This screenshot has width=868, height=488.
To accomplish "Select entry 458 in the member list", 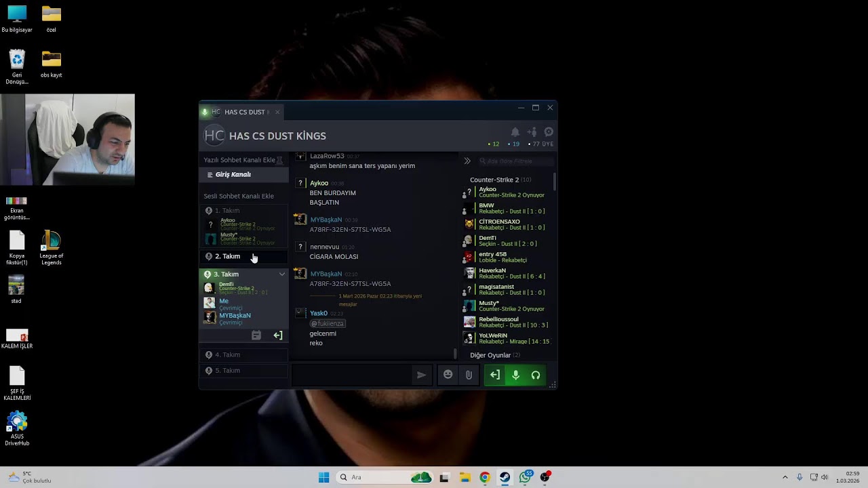I will point(509,257).
